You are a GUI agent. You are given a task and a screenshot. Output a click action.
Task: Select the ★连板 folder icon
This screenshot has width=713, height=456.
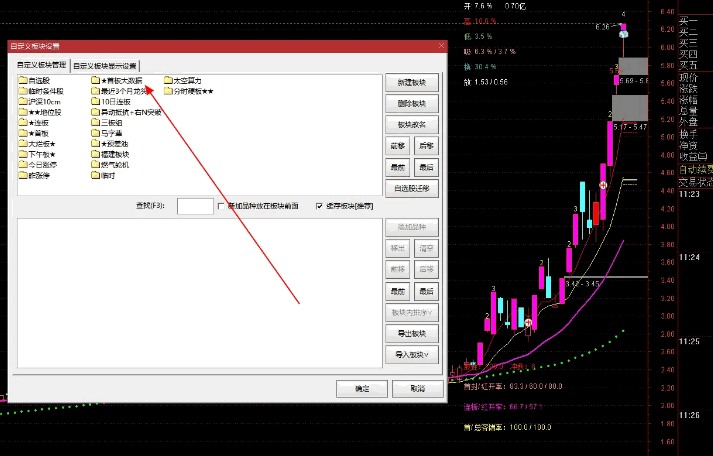coord(23,122)
